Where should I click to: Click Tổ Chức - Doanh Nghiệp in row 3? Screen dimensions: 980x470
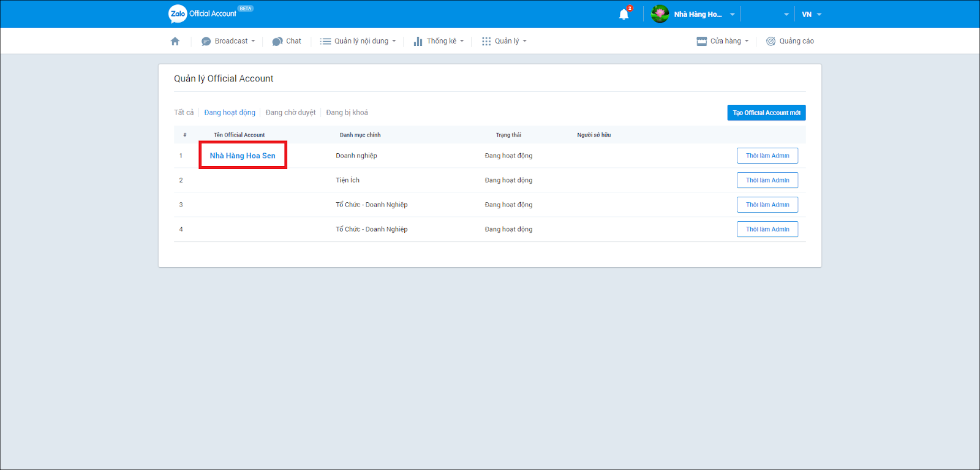click(371, 205)
